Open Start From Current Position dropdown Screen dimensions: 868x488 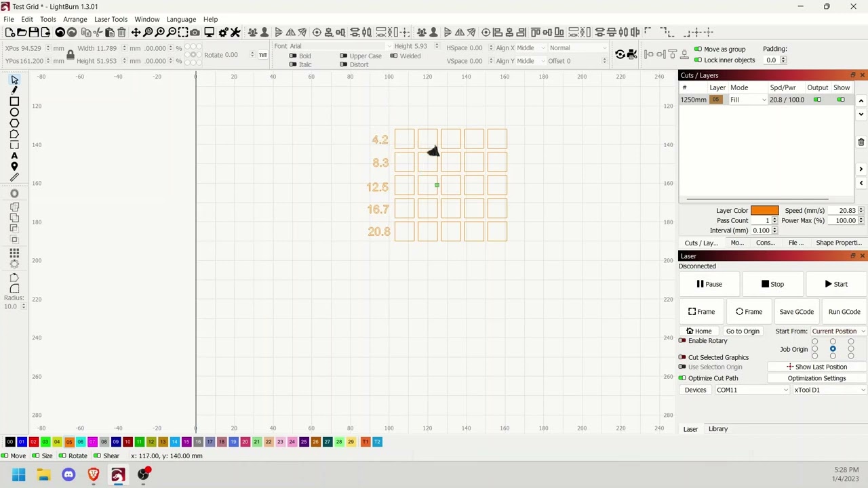pyautogui.click(x=838, y=331)
